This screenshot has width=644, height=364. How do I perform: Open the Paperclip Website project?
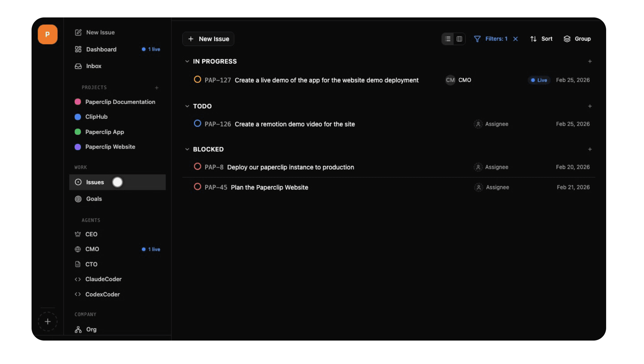tap(110, 147)
